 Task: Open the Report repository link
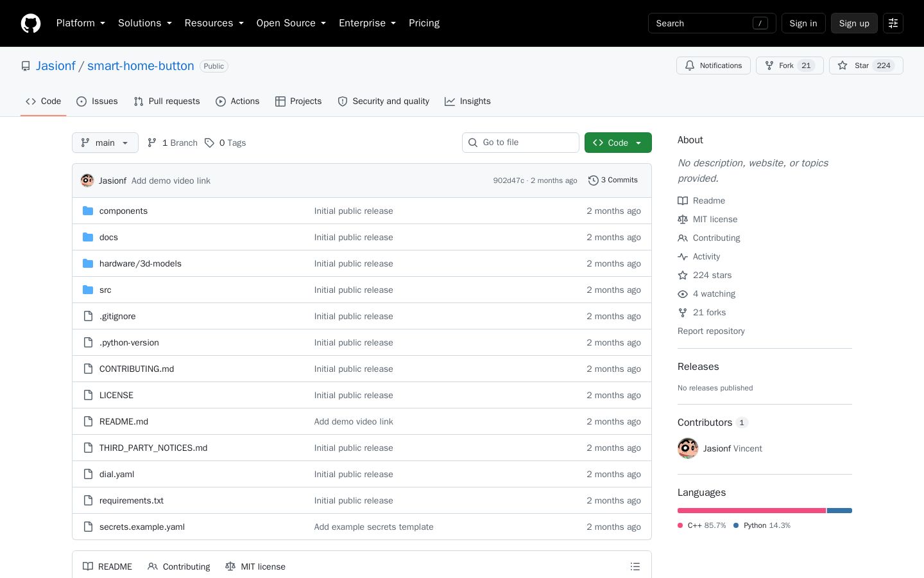click(711, 331)
